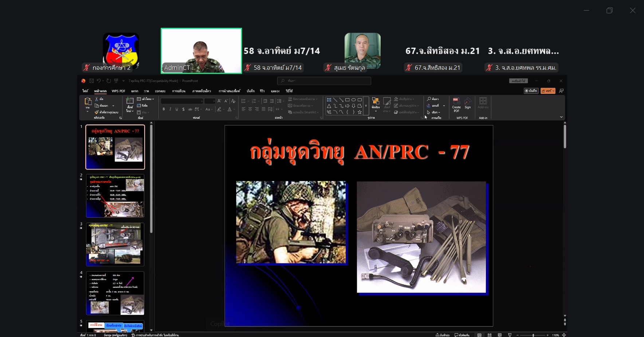Select slide 3 thumbnail in the panel
The width and height of the screenshot is (644, 337).
tap(115, 244)
